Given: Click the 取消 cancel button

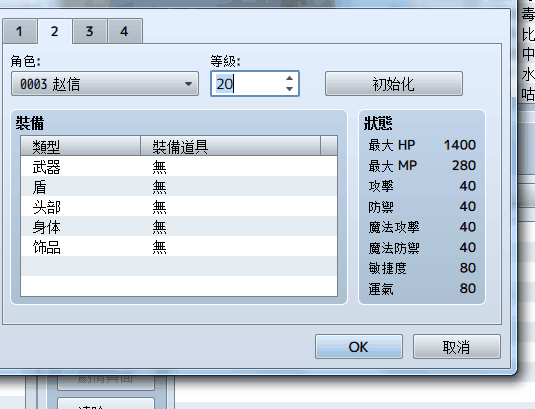Looking at the screenshot, I should [x=457, y=347].
